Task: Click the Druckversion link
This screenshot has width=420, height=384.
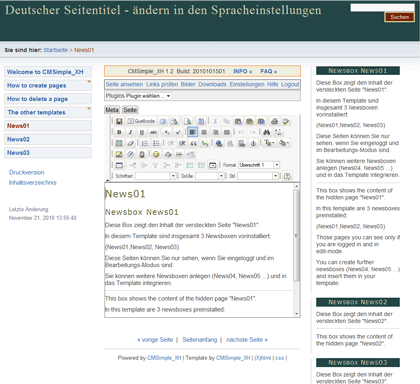Action: click(26, 172)
